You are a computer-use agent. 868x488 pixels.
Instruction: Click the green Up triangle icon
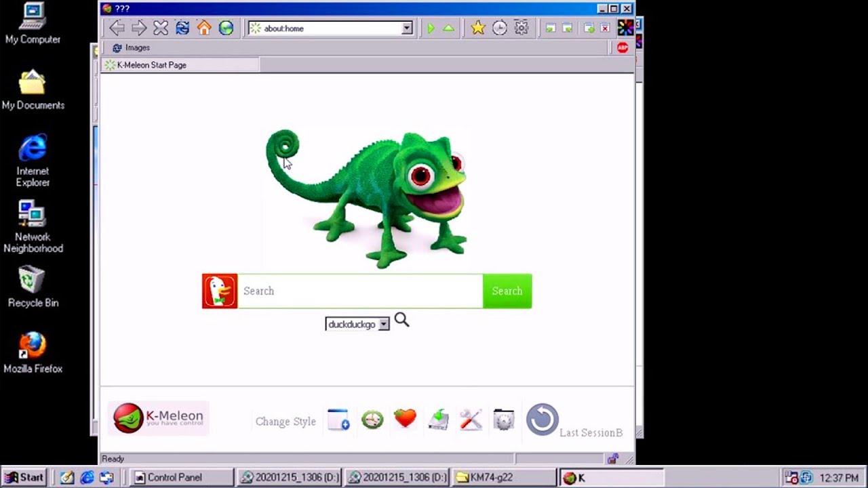coord(448,28)
